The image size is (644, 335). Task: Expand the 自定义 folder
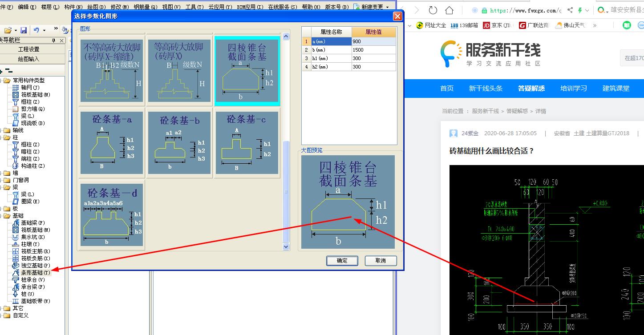[0, 315]
